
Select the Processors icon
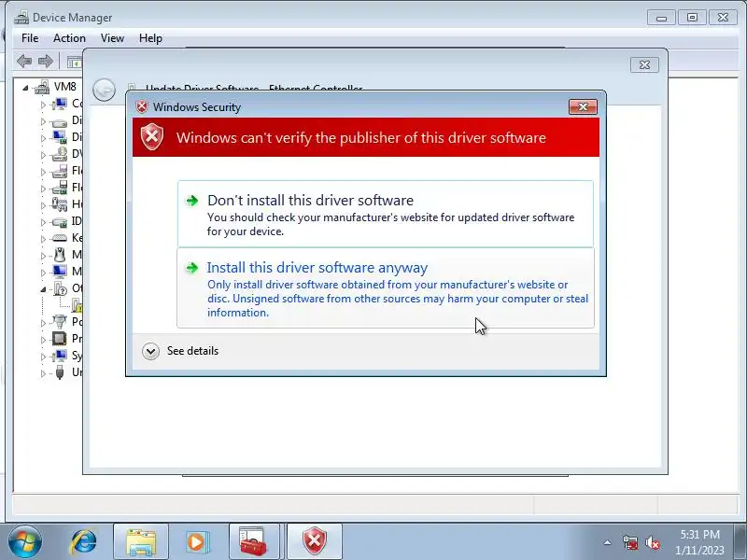pos(60,339)
